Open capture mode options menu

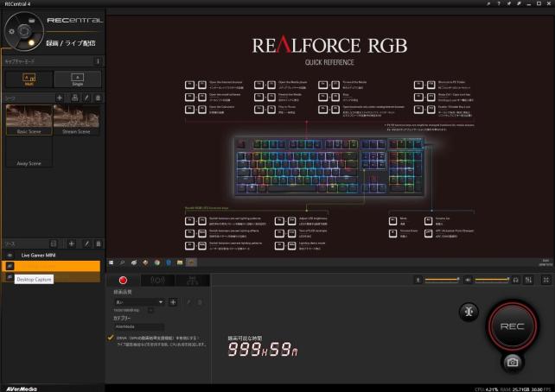(x=98, y=61)
